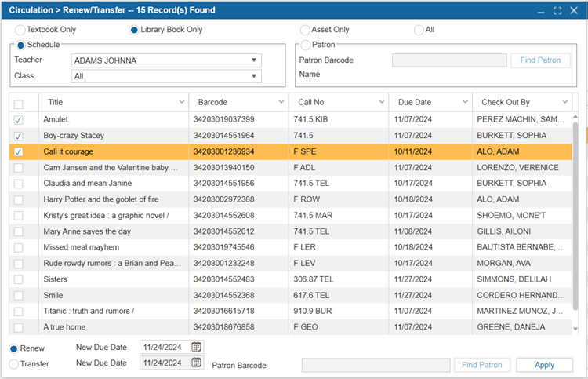Choose the Transfer action
The image size is (588, 379).
(x=13, y=364)
